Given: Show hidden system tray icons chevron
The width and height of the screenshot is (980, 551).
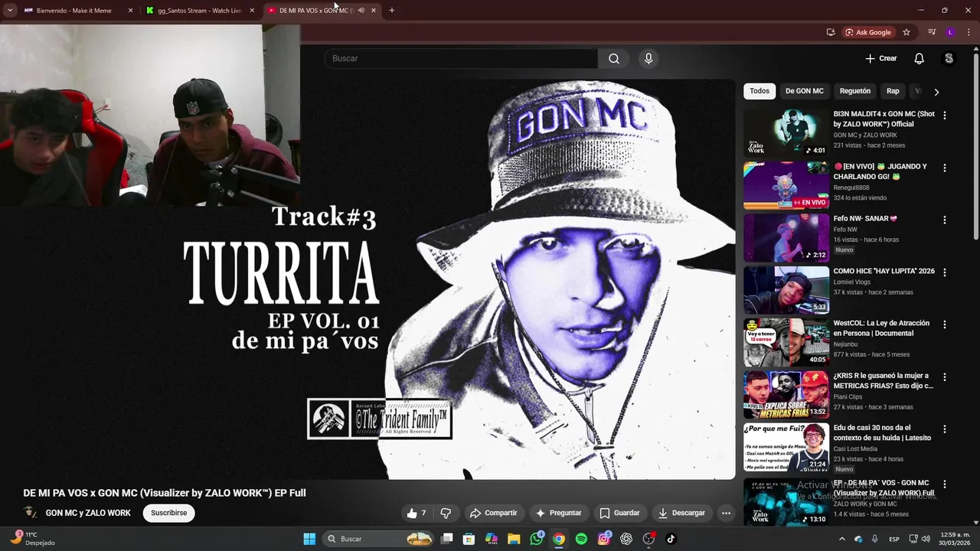Looking at the screenshot, I should [842, 539].
